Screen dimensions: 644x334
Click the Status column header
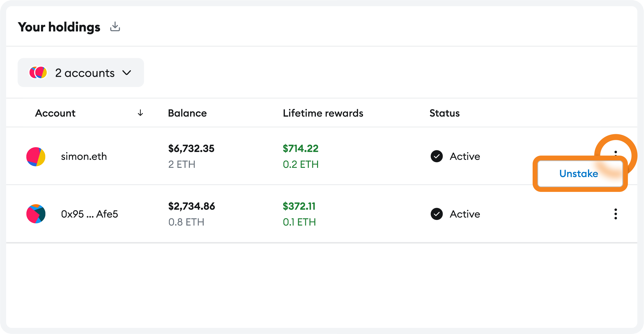[445, 113]
